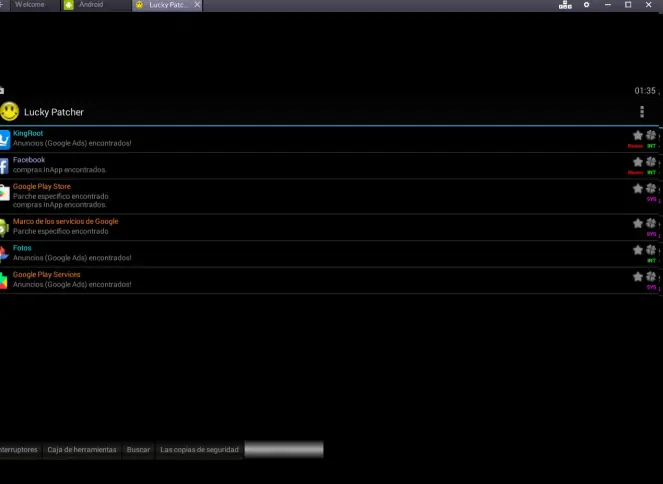The image size is (663, 484).
Task: Select the KingRoot app name
Action: (x=28, y=133)
